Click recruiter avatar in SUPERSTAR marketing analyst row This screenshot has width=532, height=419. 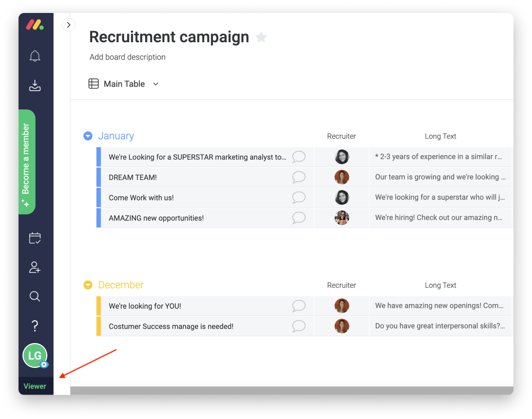point(342,157)
